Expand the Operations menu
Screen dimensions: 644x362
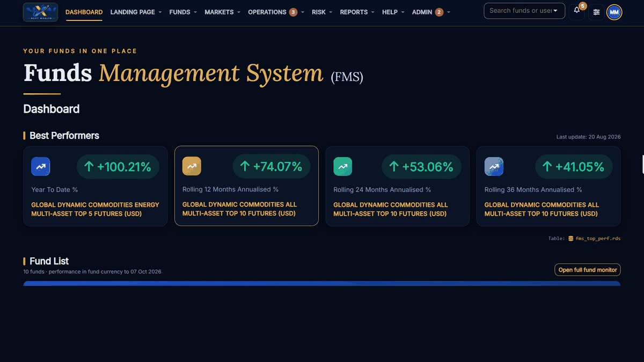pyautogui.click(x=276, y=12)
